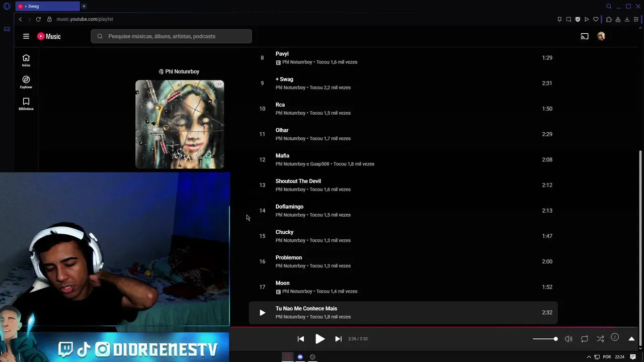Open the tab search magnifier in title bar

click(609, 6)
